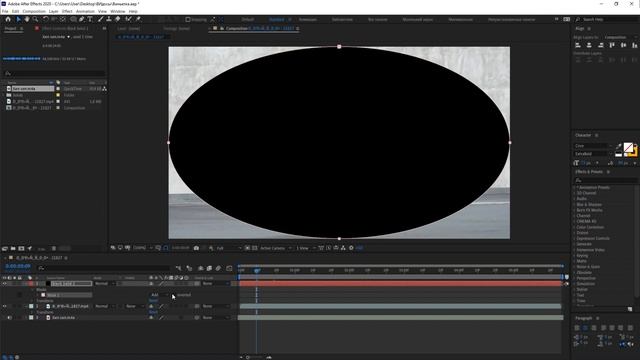Screen dimensions: 640x360
Task: Take a snapshot with camera icon
Action: [196, 248]
